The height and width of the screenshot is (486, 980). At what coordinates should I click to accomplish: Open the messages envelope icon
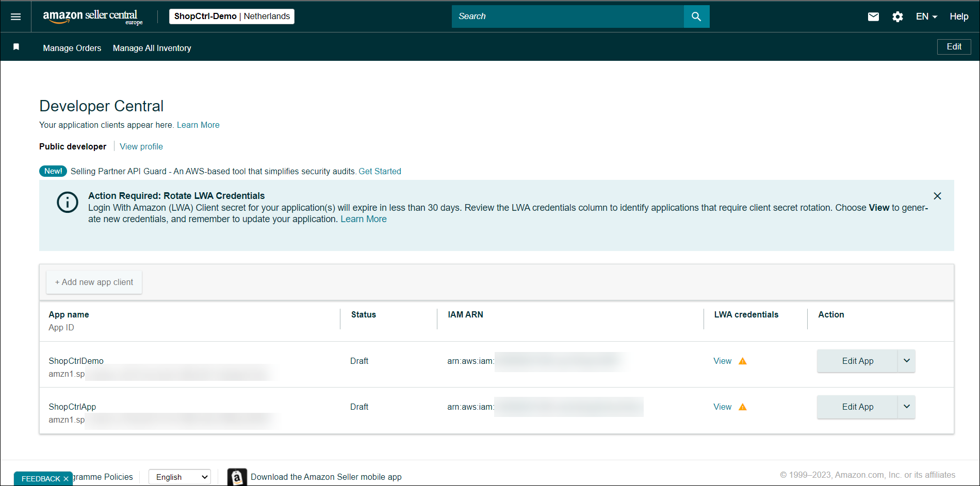point(873,16)
